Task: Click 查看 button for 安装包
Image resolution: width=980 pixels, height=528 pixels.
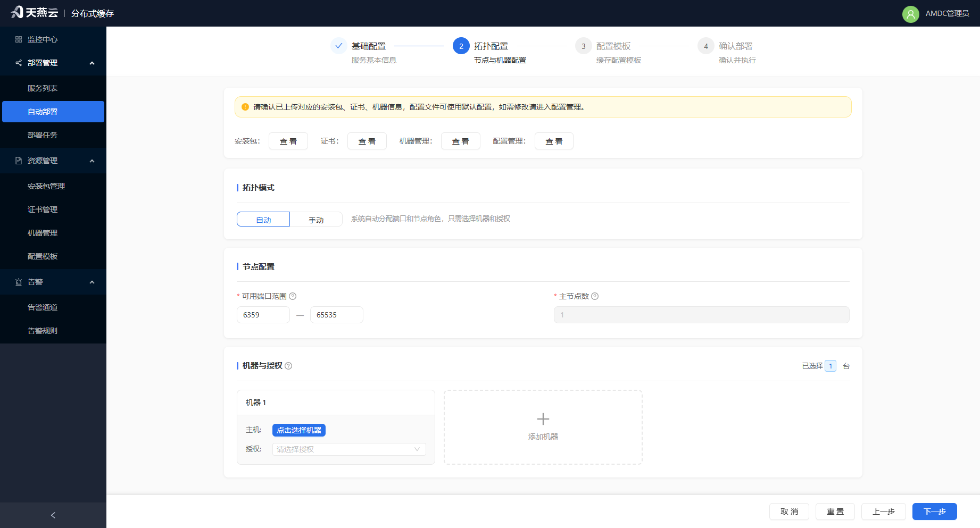Action: (288, 141)
